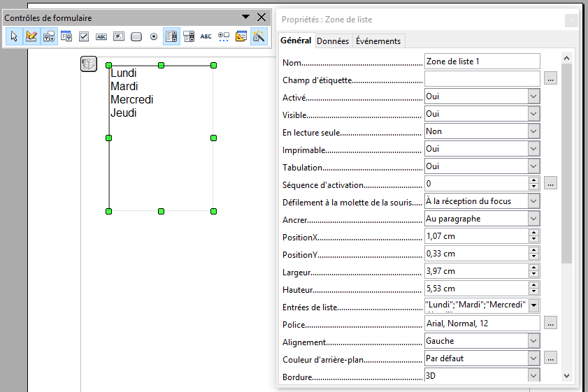Image resolution: width=588 pixels, height=392 pixels.
Task: Expand the Visible dropdown
Action: point(533,114)
